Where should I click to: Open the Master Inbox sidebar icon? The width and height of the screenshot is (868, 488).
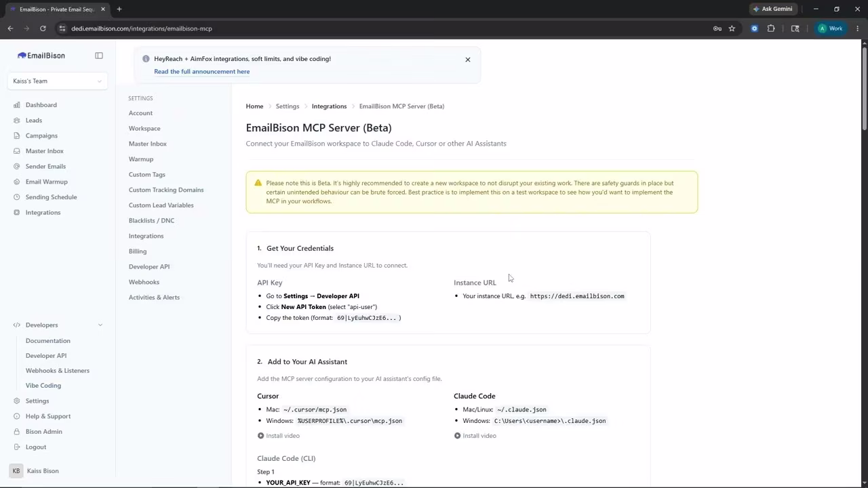17,151
